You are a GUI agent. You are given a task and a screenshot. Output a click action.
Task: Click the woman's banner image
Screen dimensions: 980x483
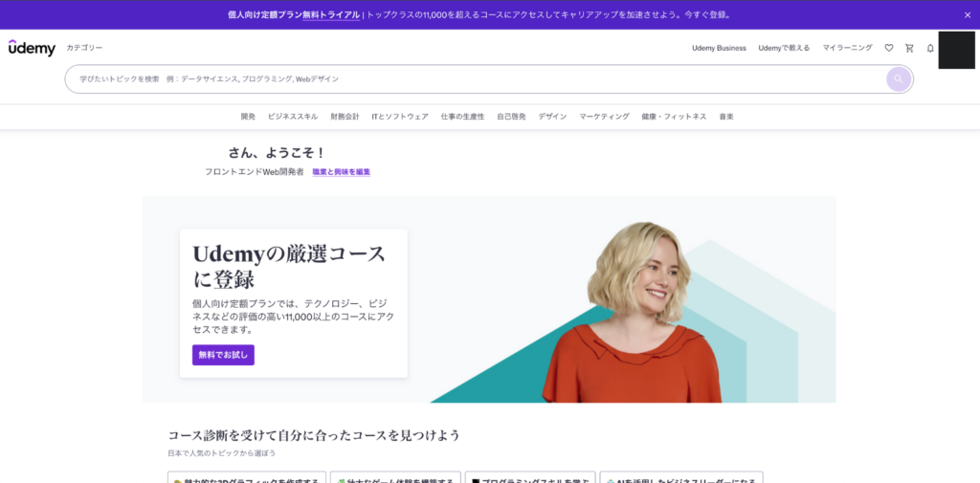click(x=632, y=313)
